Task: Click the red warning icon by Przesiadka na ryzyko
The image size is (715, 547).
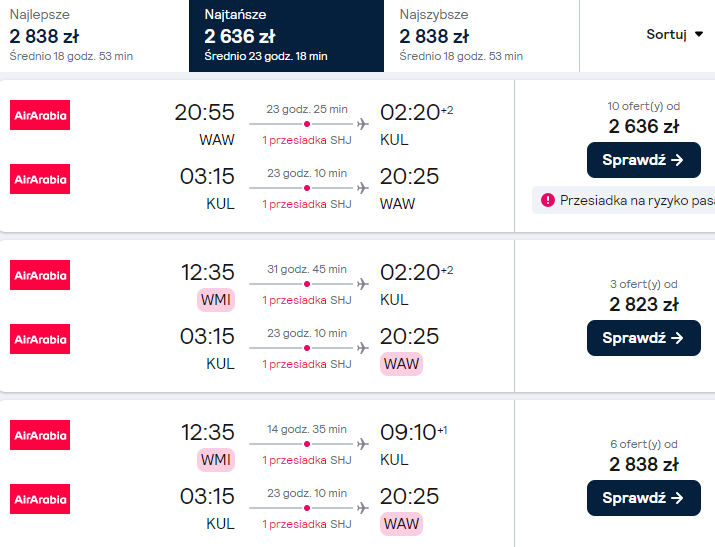Action: pos(547,200)
